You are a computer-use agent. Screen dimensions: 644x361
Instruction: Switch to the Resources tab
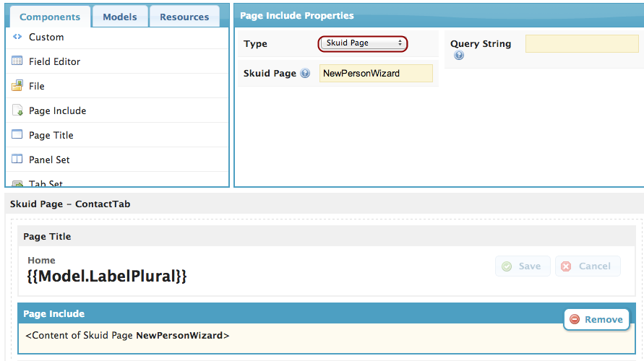[x=184, y=17]
